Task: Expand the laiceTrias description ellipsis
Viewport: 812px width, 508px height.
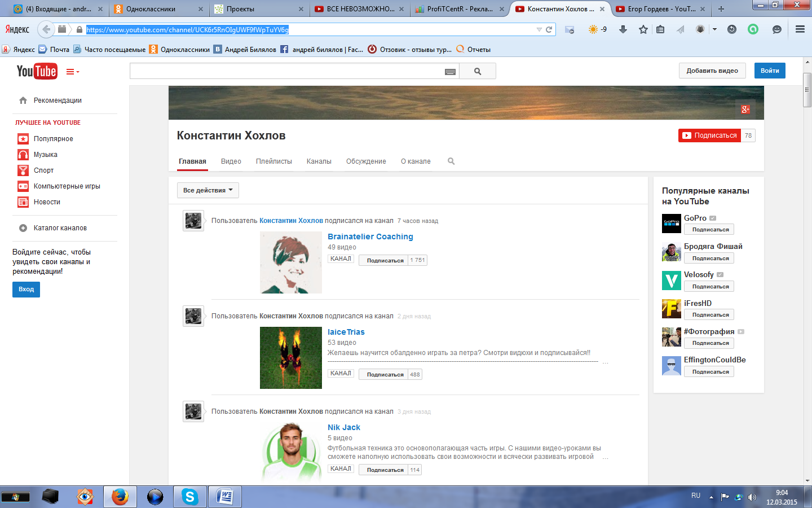Action: (605, 362)
